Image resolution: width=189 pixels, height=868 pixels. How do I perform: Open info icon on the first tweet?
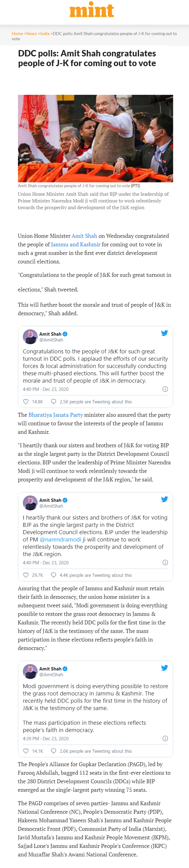pos(165,389)
